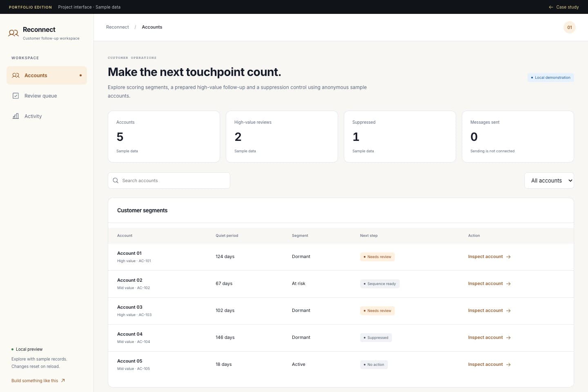The height and width of the screenshot is (392, 588).
Task: Follow the Build something like this link
Action: (38, 381)
